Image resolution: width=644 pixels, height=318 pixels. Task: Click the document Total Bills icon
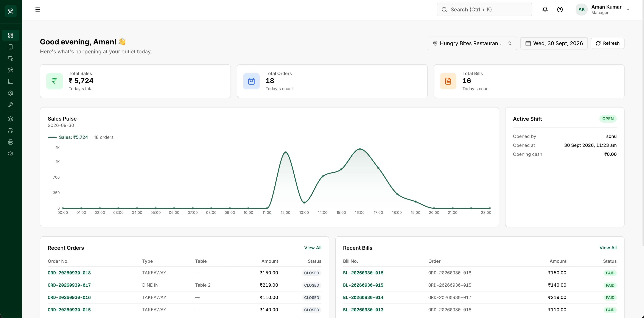(448, 81)
